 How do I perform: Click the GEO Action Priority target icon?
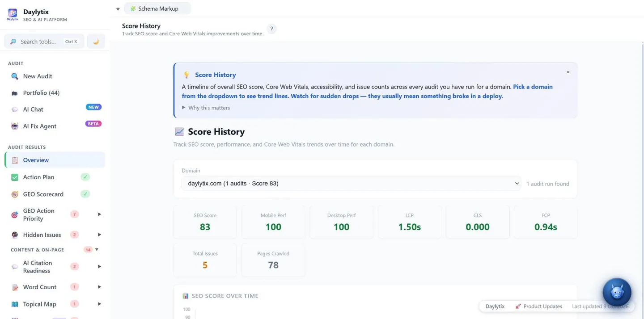pyautogui.click(x=15, y=215)
